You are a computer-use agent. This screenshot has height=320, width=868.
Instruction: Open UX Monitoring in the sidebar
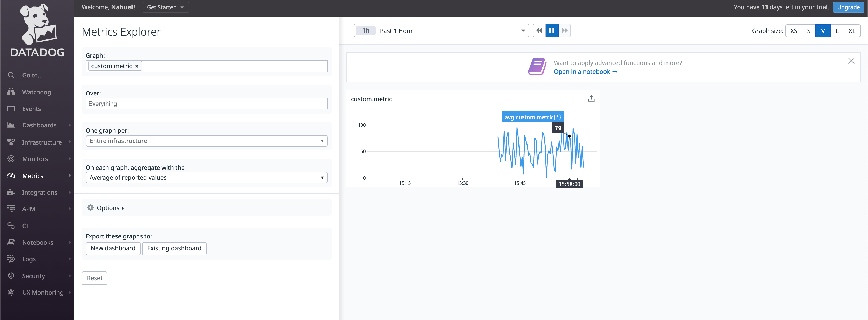(43, 292)
